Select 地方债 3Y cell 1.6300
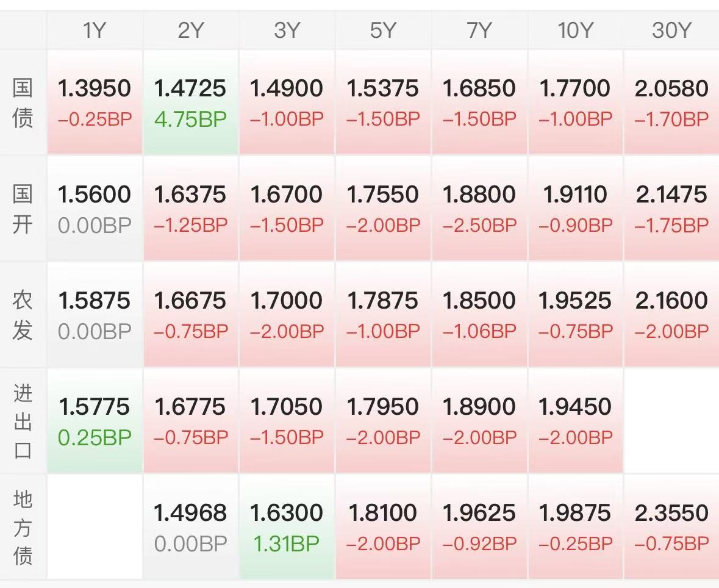 287,527
